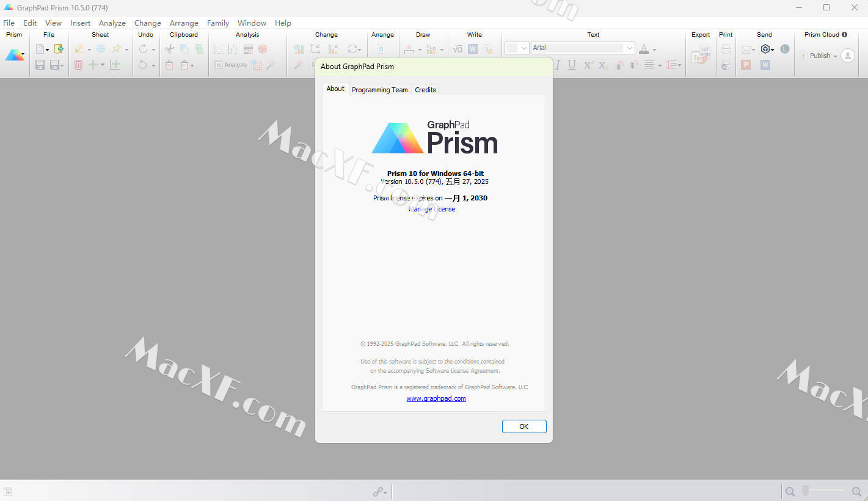Image resolution: width=868 pixels, height=501 pixels.
Task: Click the printer Print icon
Action: coord(726,49)
